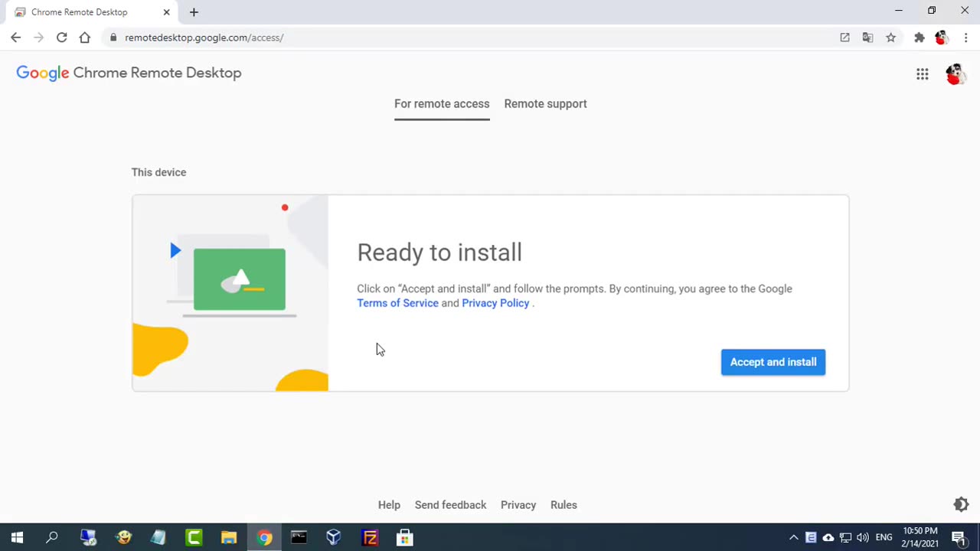This screenshot has width=980, height=551.
Task: Open the Privacy Policy link
Action: 495,303
